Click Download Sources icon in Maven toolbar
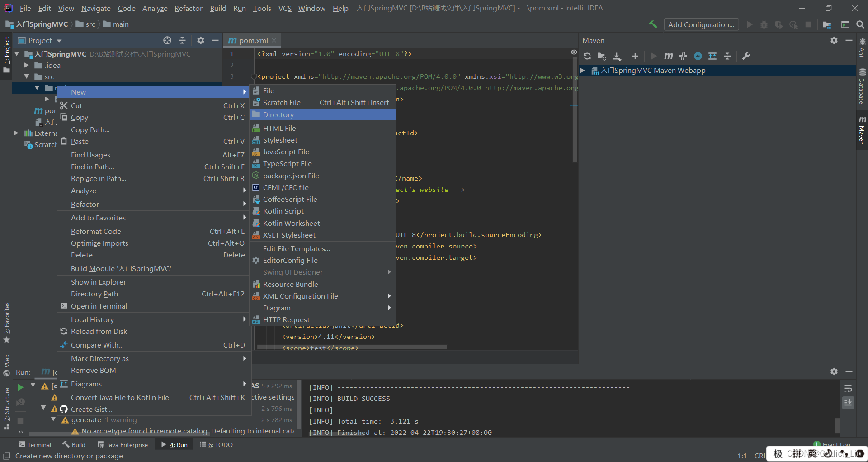The image size is (868, 462). (617, 56)
